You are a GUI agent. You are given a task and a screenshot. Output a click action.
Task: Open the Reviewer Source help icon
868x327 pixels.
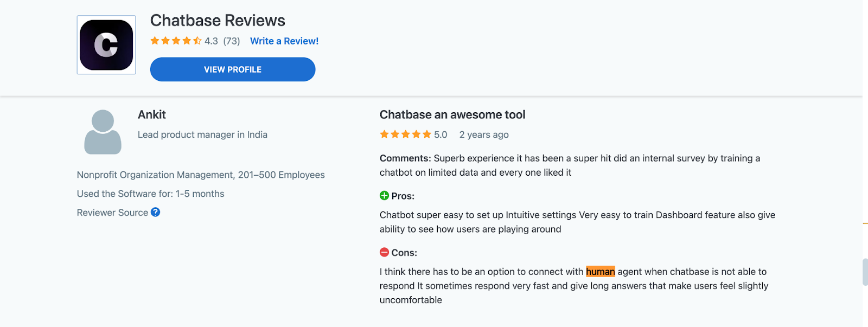point(156,212)
